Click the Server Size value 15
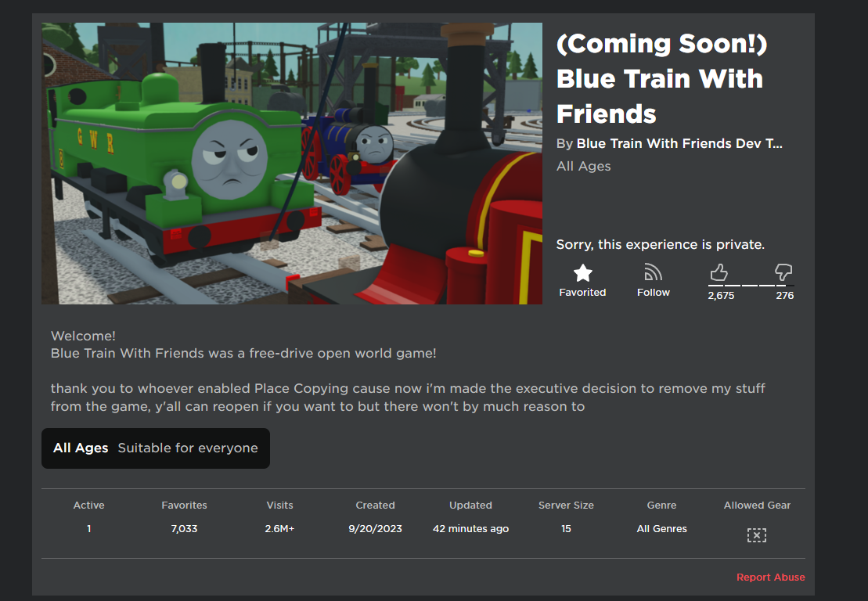 click(x=566, y=529)
